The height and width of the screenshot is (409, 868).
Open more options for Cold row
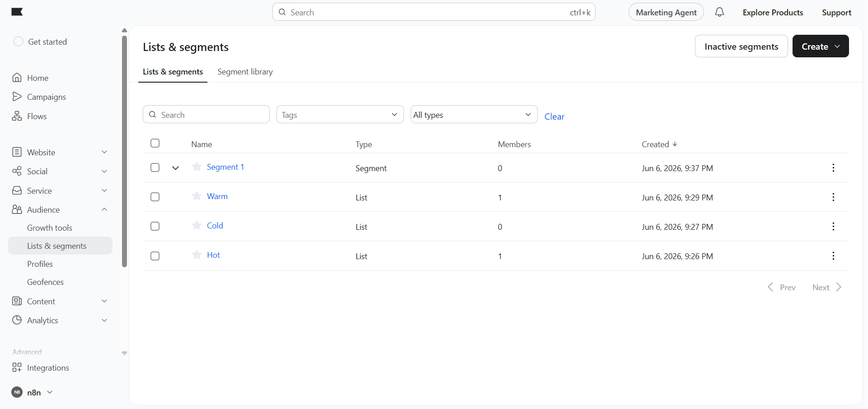[833, 227]
